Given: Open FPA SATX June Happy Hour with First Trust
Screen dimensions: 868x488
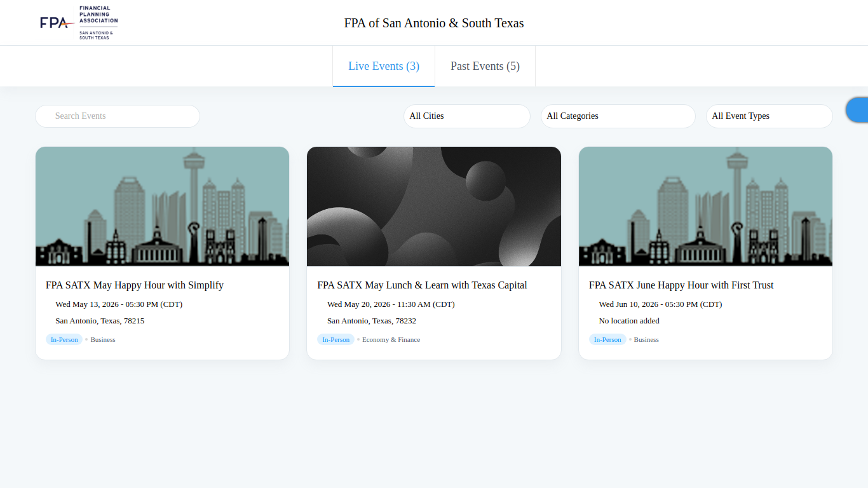Looking at the screenshot, I should 681,285.
